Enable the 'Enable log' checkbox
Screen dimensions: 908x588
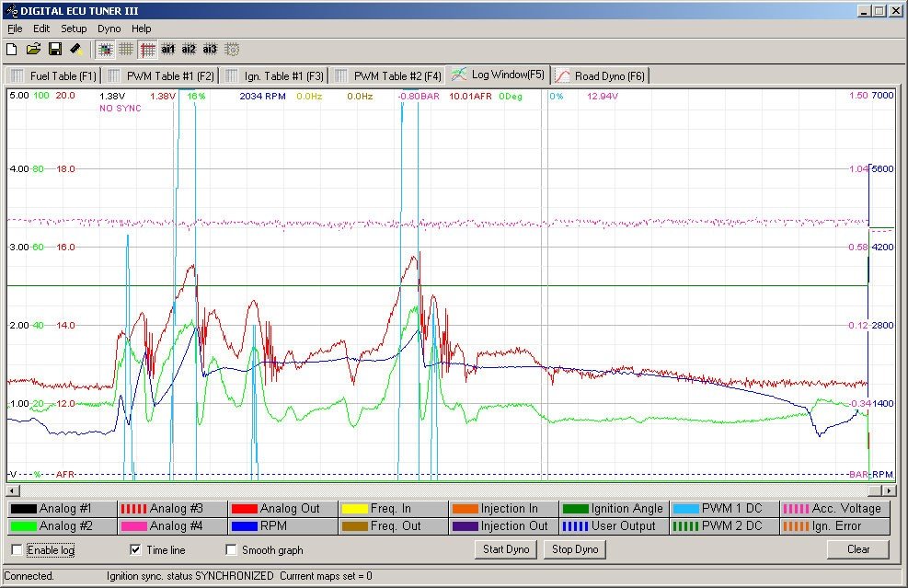[x=17, y=550]
